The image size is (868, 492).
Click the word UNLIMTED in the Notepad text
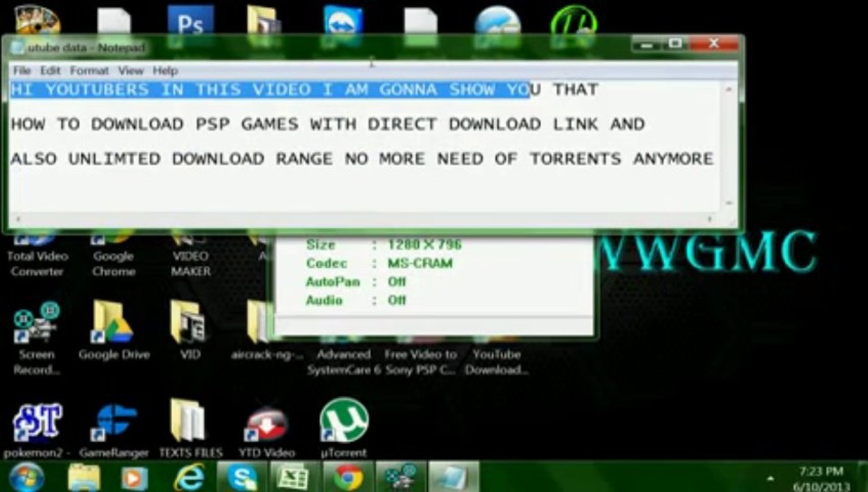click(114, 159)
